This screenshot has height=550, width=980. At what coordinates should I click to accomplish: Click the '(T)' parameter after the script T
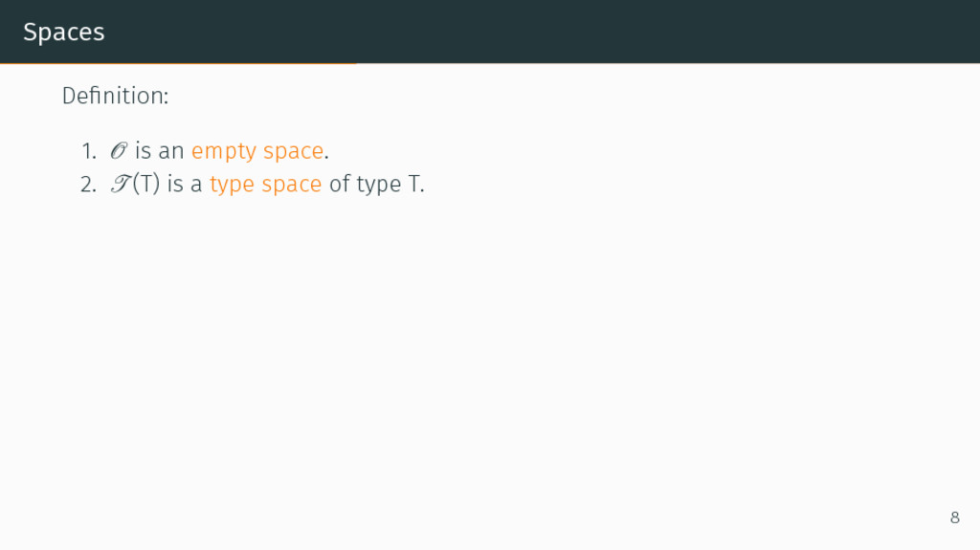[x=145, y=184]
